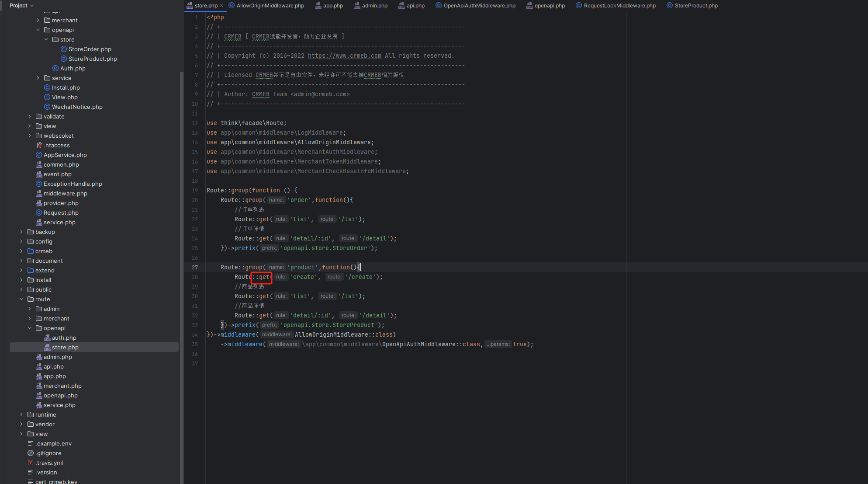Click the auth.php file icon in route
Image resolution: width=868 pixels, height=484 pixels.
point(47,338)
